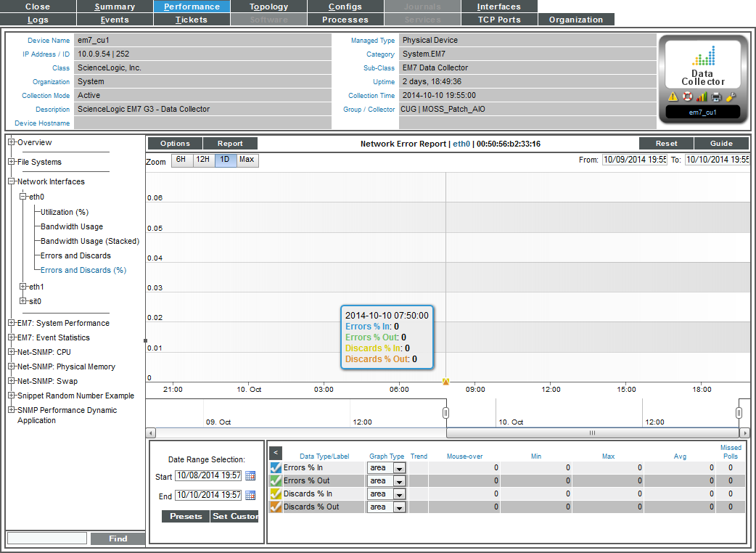
Task: Click the yellow warning triangle icon
Action: 673,97
